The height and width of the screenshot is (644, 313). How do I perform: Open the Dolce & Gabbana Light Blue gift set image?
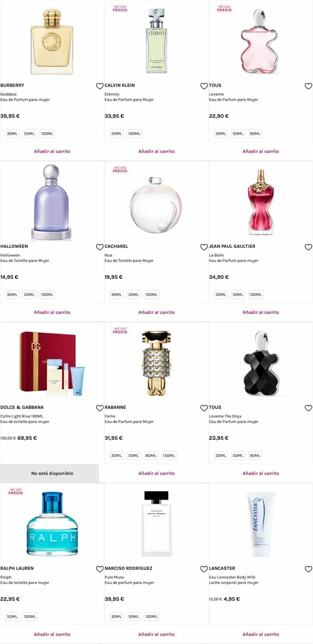52,363
